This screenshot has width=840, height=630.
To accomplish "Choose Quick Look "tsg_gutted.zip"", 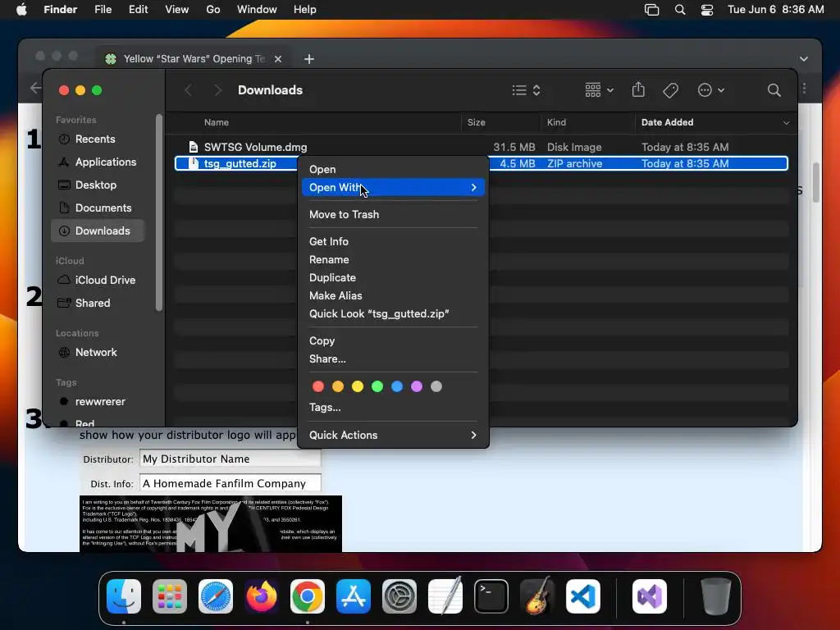I will point(393,314).
